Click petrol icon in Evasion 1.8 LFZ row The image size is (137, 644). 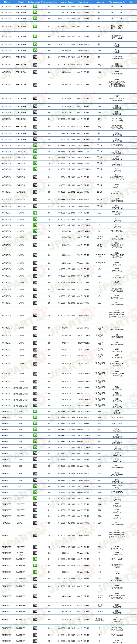click(35, 146)
